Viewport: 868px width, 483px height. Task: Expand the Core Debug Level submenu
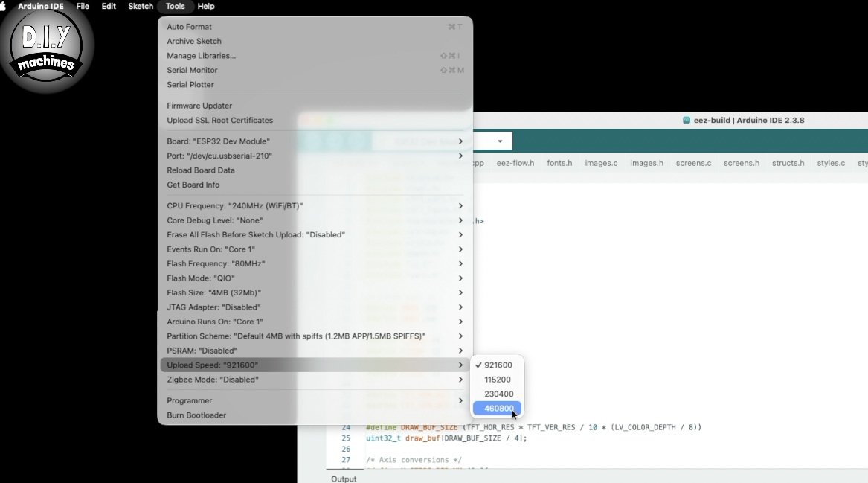click(x=315, y=220)
